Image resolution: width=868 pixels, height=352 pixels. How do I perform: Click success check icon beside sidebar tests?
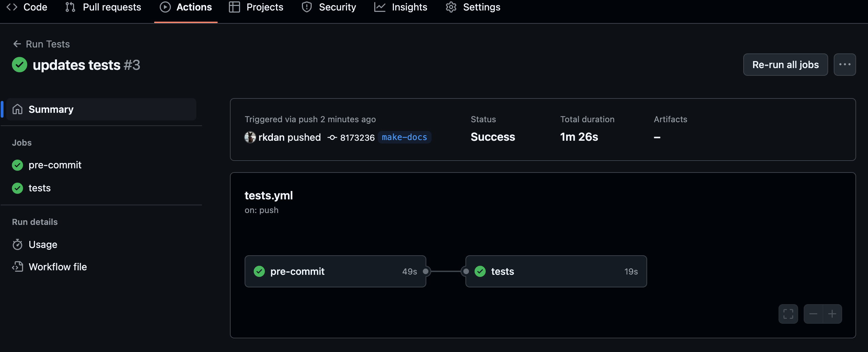click(x=17, y=188)
